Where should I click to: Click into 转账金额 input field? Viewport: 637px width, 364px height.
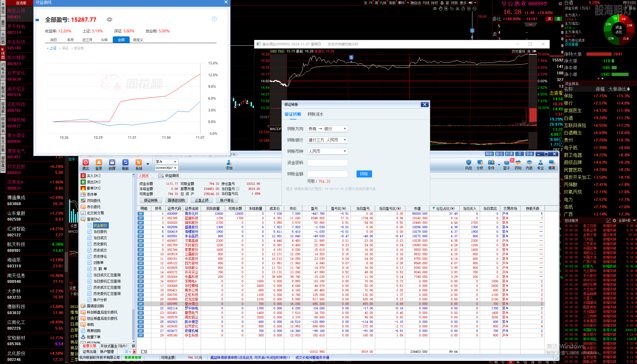(x=328, y=174)
